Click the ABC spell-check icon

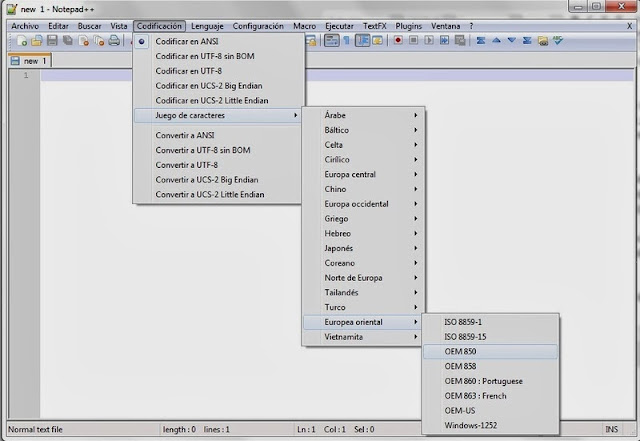(x=558, y=40)
